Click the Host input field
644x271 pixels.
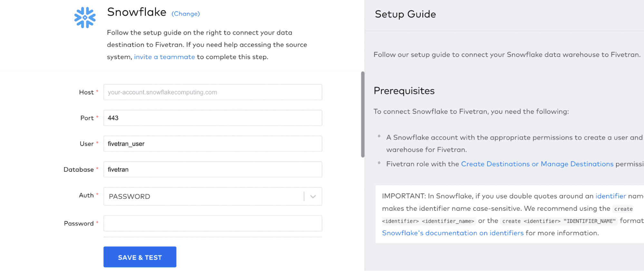point(213,92)
